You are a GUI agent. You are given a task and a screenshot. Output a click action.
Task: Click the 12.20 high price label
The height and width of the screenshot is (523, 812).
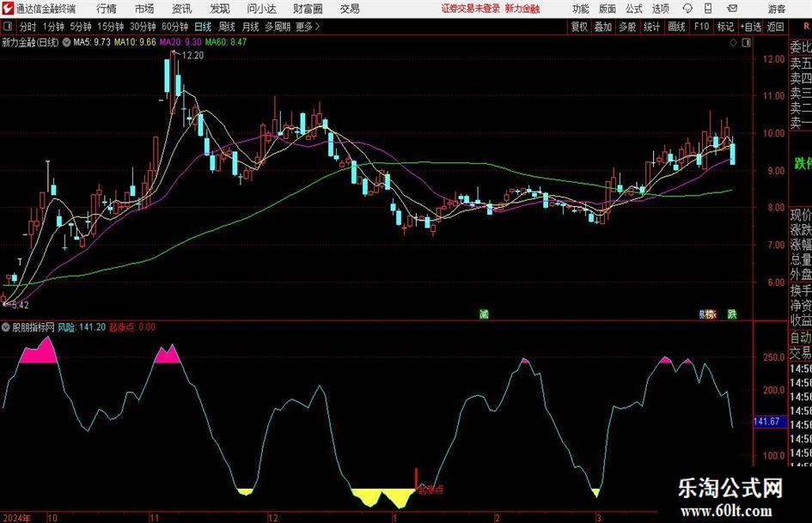[x=192, y=56]
